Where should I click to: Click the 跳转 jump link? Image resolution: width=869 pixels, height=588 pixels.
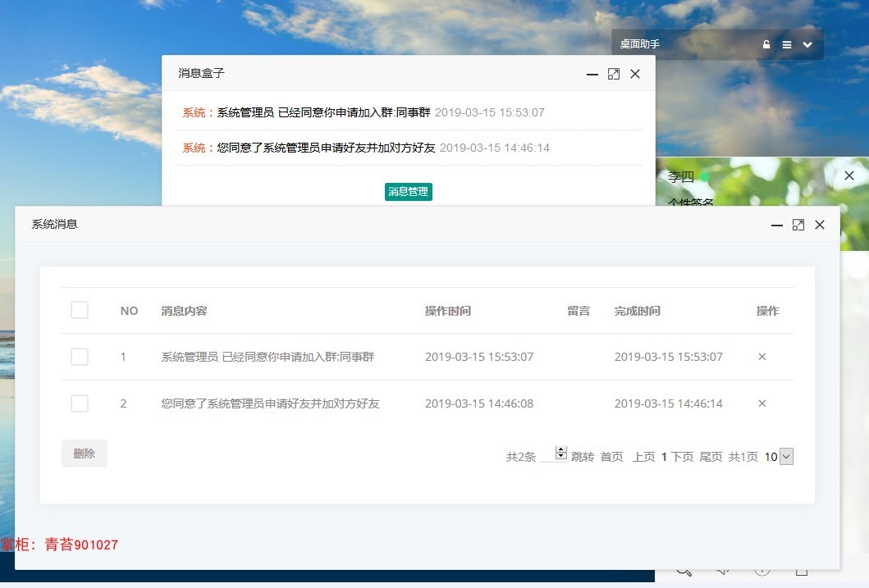pos(583,457)
